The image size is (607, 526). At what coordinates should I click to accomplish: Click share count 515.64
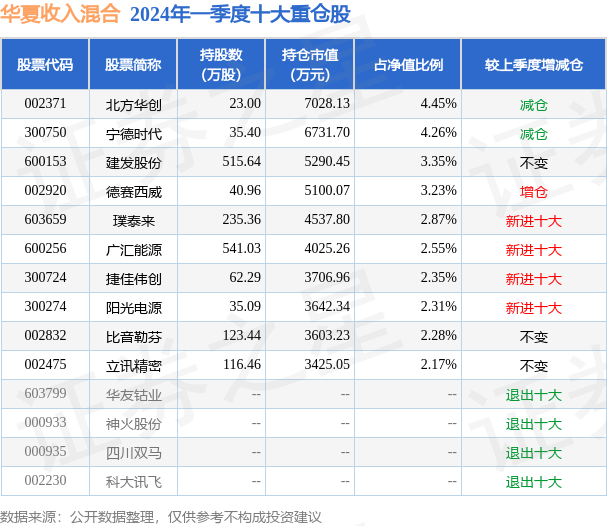click(x=242, y=162)
